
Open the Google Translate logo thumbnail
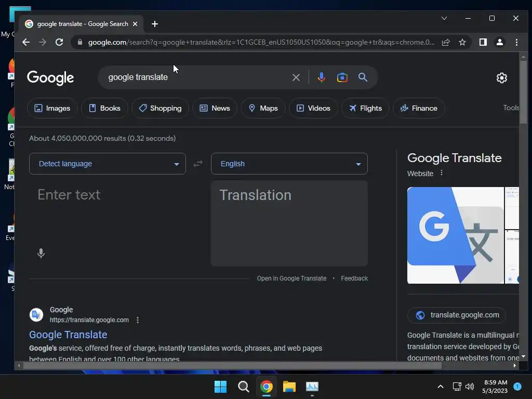pyautogui.click(x=455, y=235)
